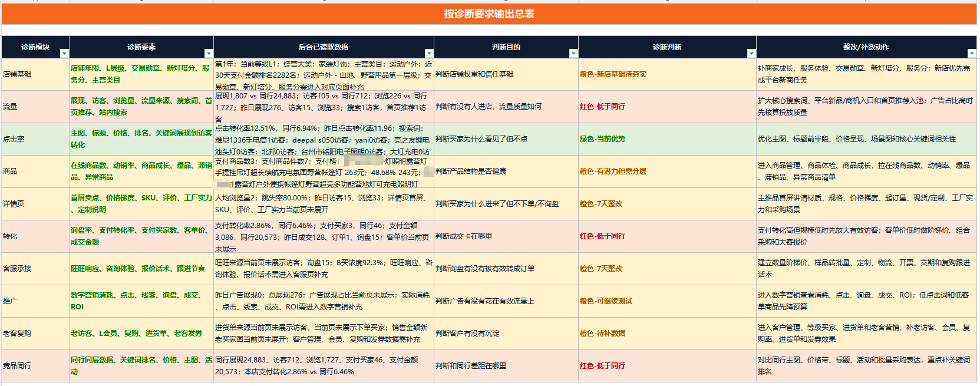Click the action cell starting 对比同行主图、价格带
This screenshot has width=980, height=386.
(x=866, y=366)
